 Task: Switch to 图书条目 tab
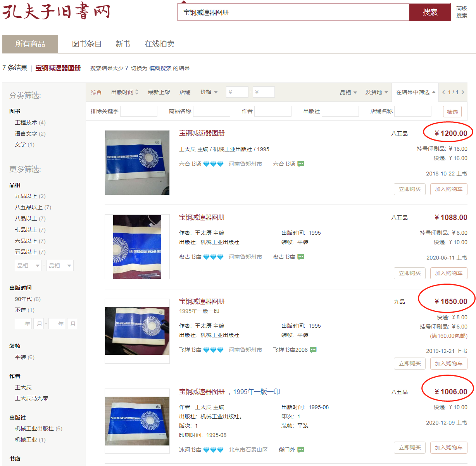[87, 44]
